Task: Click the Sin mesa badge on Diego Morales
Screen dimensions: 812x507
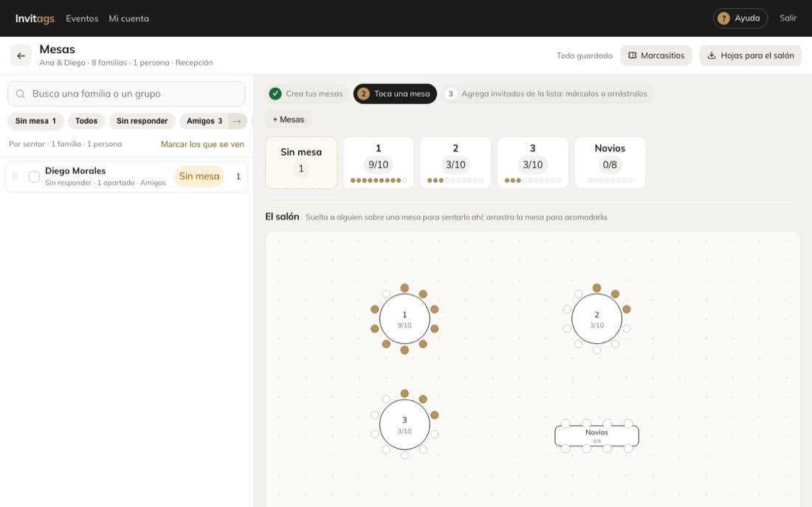Action: coord(199,176)
